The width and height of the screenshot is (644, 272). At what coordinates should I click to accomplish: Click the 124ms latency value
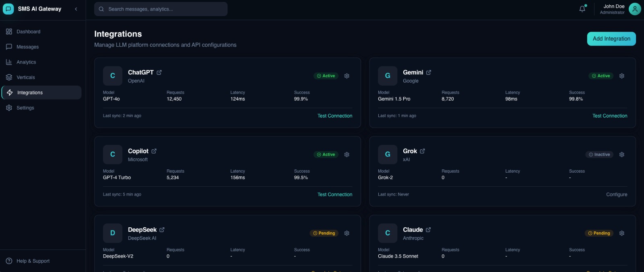click(238, 99)
